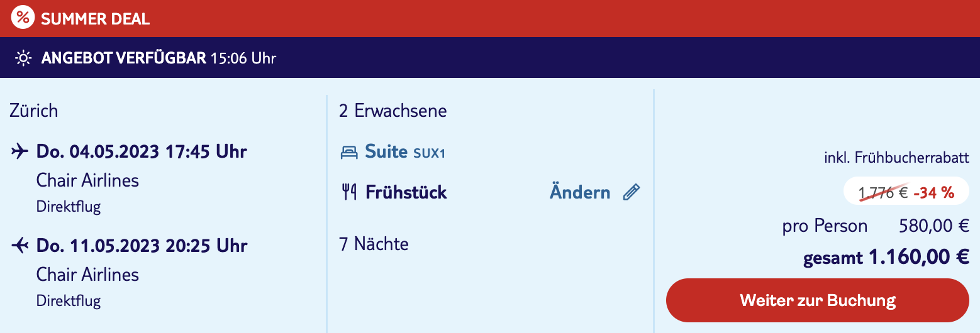Click the total price 1.160,00 €

coord(919,258)
